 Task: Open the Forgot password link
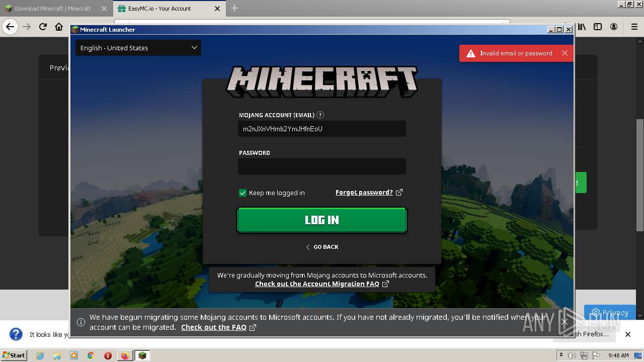(364, 192)
